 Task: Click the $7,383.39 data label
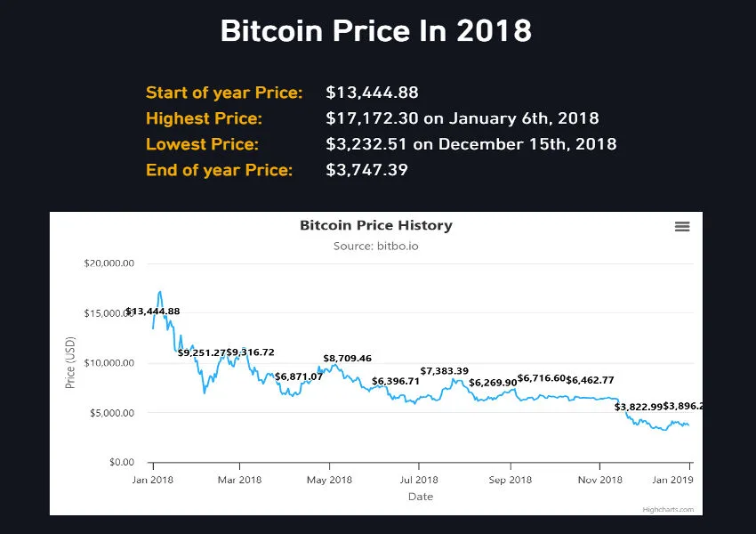(x=444, y=371)
